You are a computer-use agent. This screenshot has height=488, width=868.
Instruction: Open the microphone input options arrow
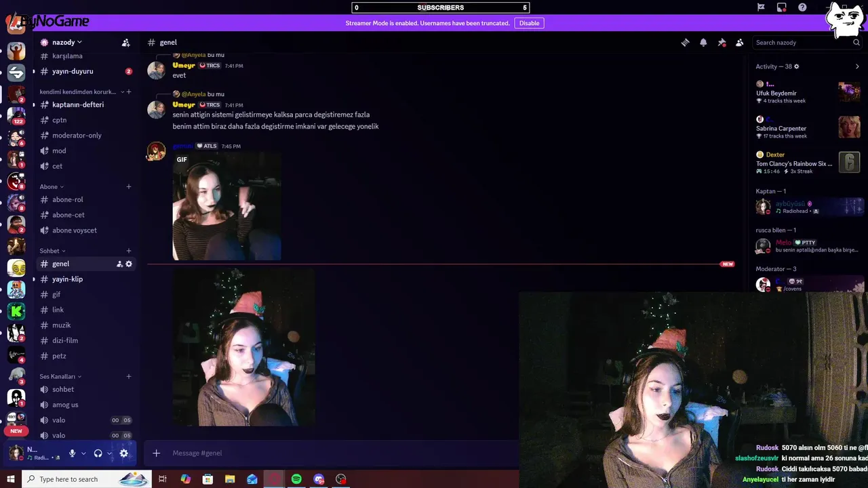83,453
